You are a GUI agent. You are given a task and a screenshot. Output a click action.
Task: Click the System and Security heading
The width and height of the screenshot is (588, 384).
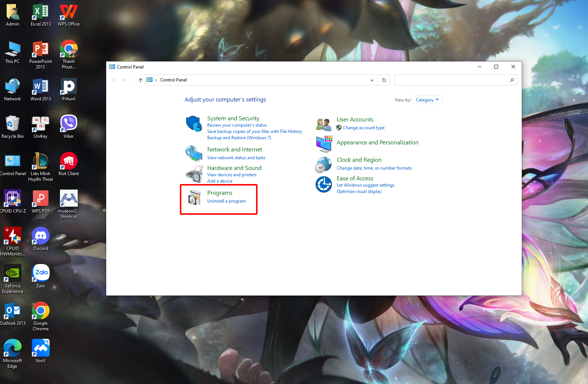point(233,118)
